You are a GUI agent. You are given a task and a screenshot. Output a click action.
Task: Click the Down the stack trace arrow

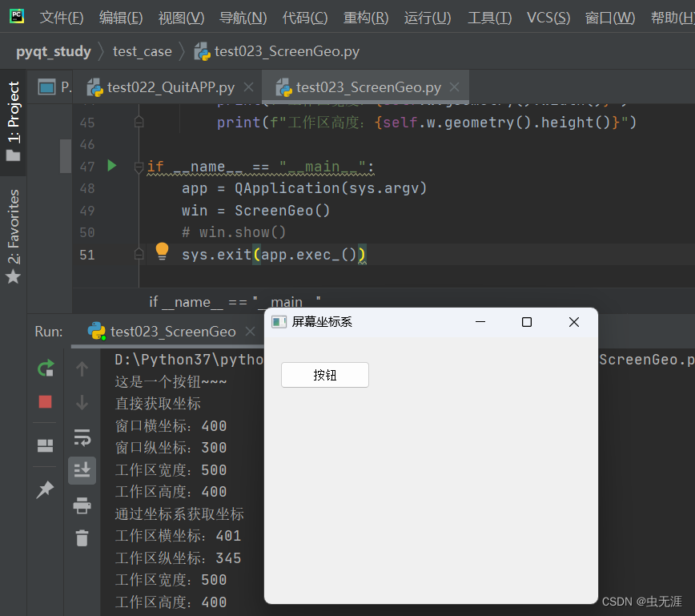[82, 402]
